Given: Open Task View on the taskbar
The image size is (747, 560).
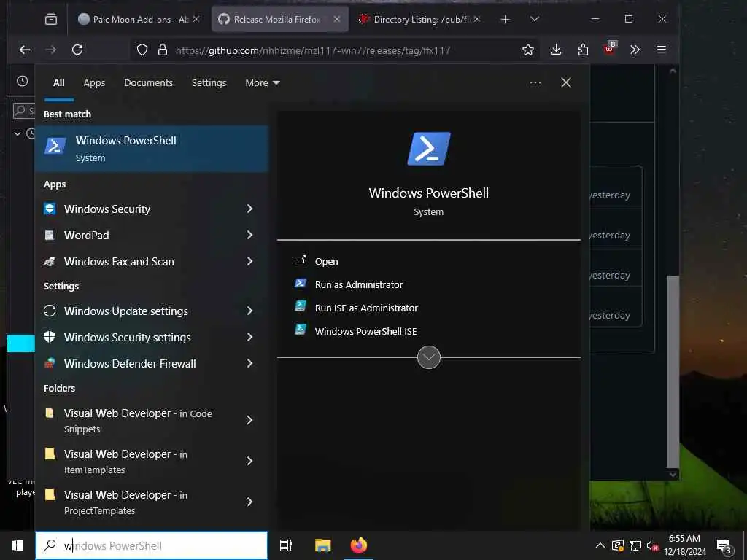Looking at the screenshot, I should [286, 545].
